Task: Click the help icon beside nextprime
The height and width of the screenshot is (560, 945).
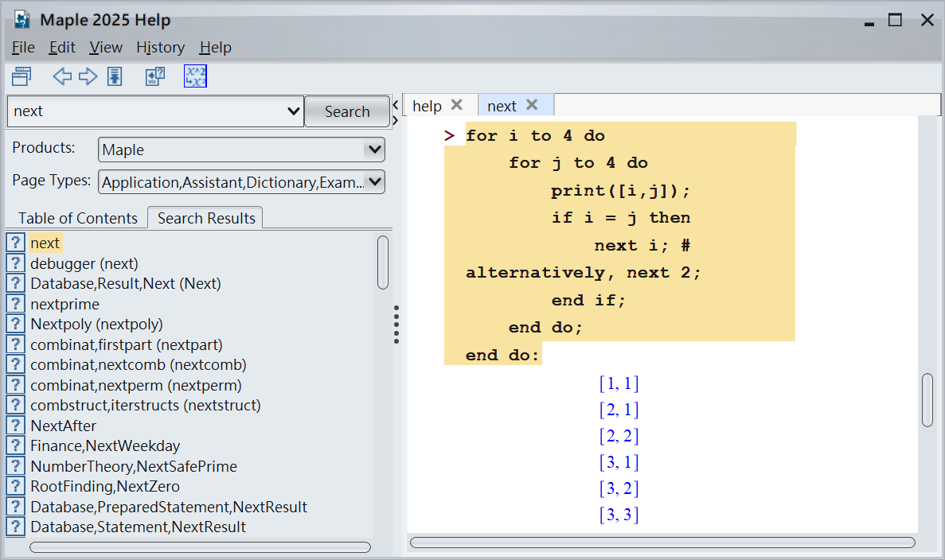Action: [x=15, y=304]
